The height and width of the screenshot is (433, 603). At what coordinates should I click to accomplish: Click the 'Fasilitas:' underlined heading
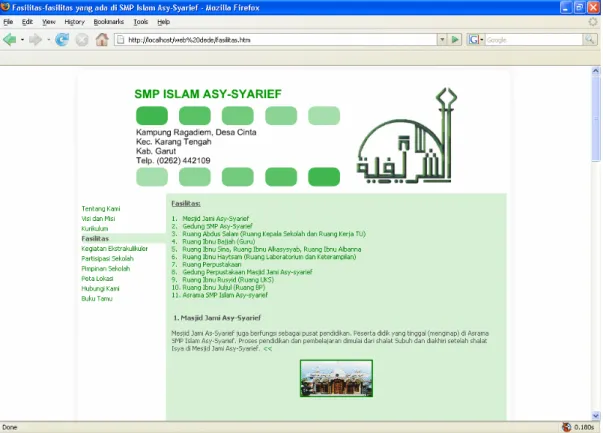[x=186, y=204]
